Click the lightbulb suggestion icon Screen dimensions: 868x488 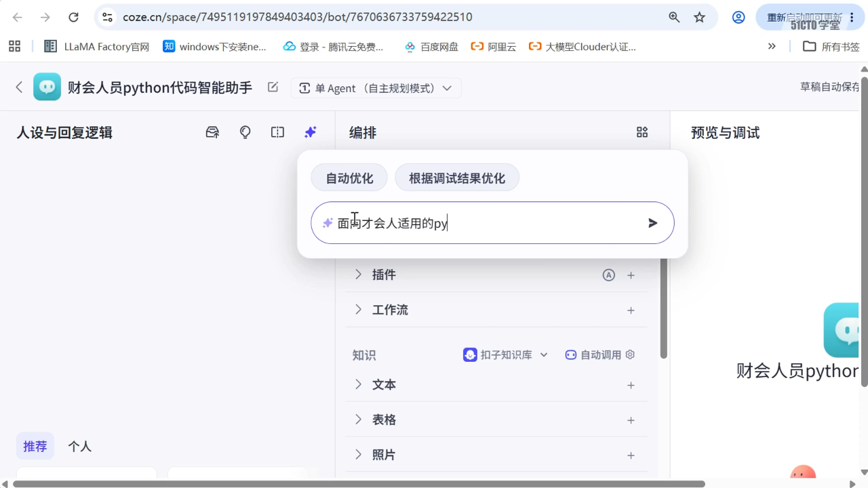point(245,132)
